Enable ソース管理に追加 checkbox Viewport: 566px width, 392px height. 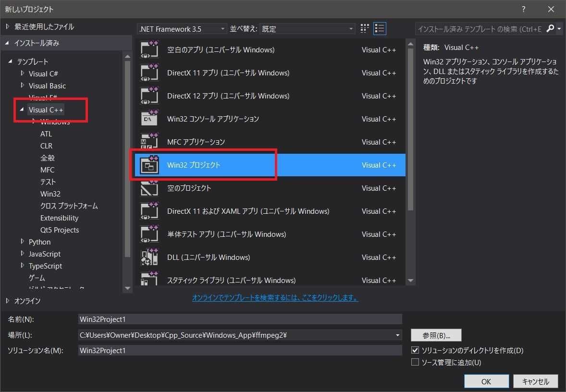tap(415, 362)
